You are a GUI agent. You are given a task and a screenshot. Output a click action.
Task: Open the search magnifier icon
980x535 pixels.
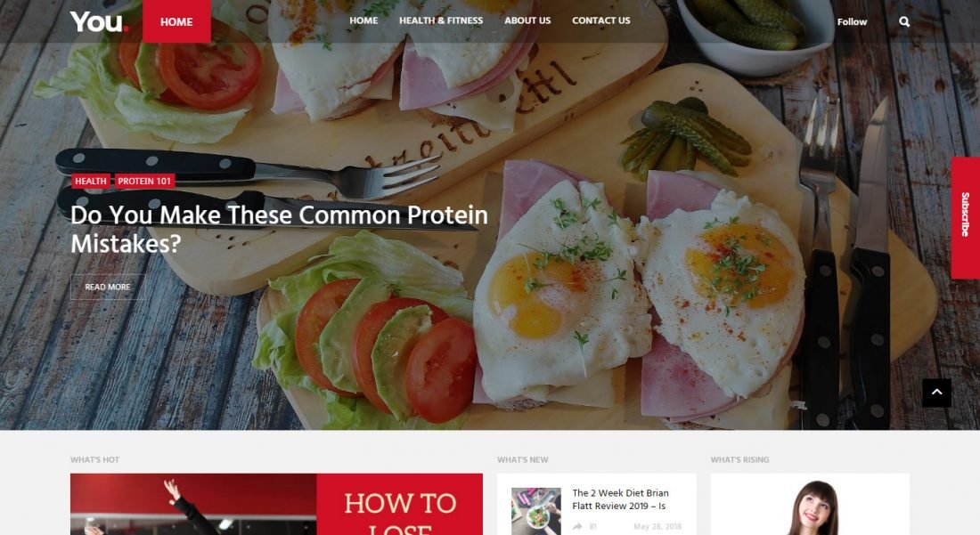(x=903, y=22)
